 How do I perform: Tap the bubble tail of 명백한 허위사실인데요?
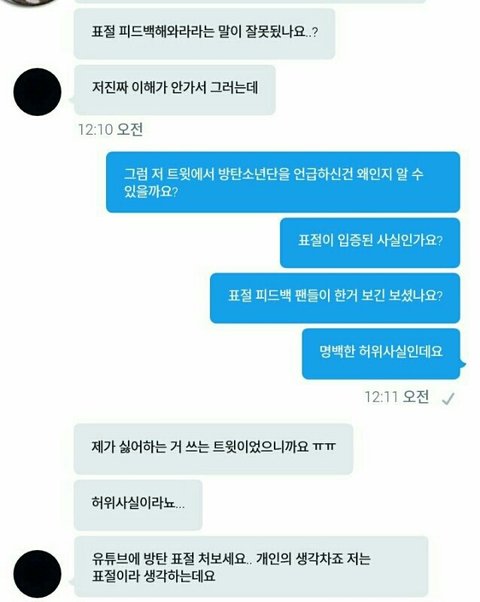[462, 364]
